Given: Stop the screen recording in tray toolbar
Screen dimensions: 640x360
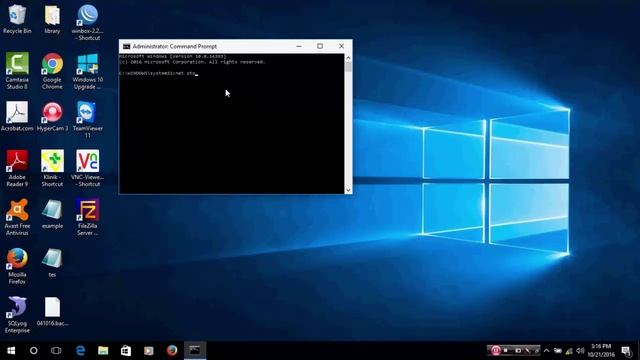Looking at the screenshot, I should [x=506, y=350].
